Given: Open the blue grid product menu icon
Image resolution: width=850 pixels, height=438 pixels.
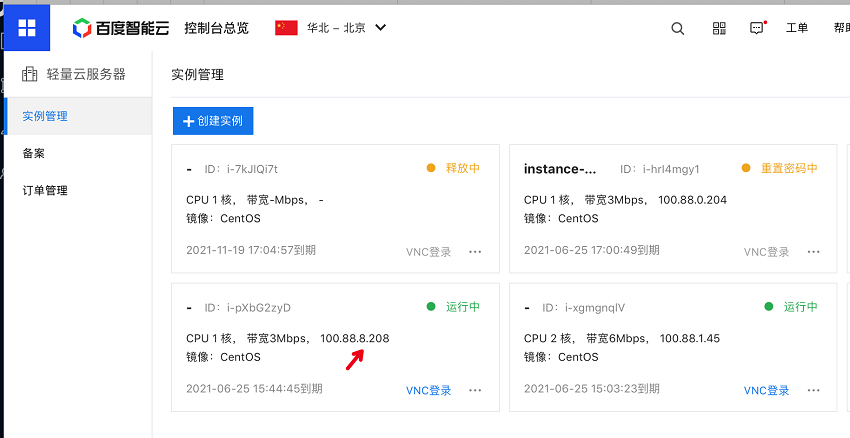Looking at the screenshot, I should click(x=27, y=27).
